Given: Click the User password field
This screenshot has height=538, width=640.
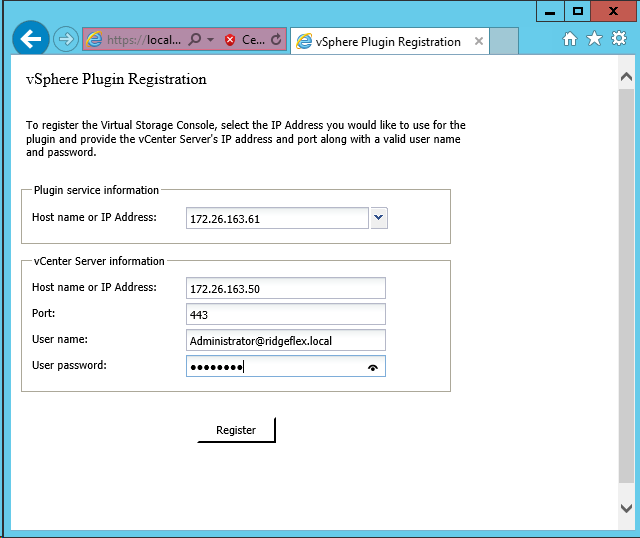Looking at the screenshot, I should [286, 366].
